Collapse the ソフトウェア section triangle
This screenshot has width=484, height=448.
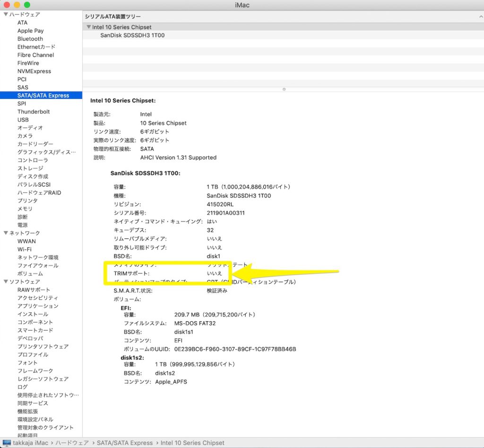coord(5,282)
